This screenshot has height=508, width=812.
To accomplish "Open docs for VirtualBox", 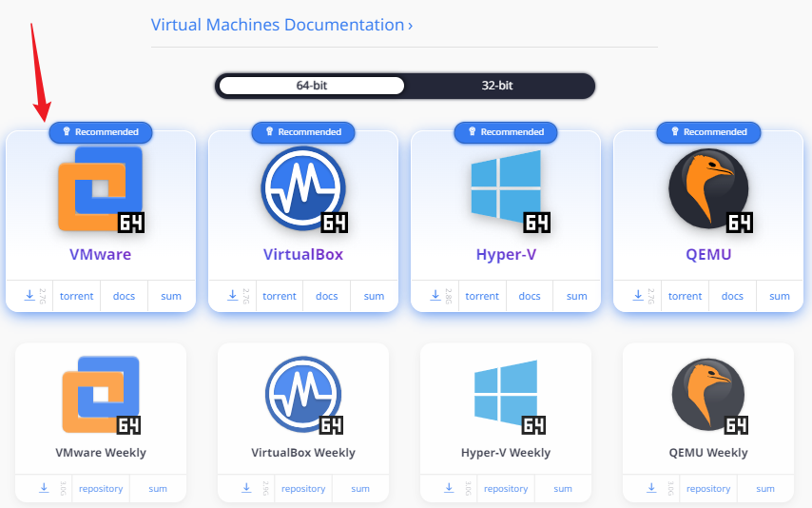I will [327, 296].
